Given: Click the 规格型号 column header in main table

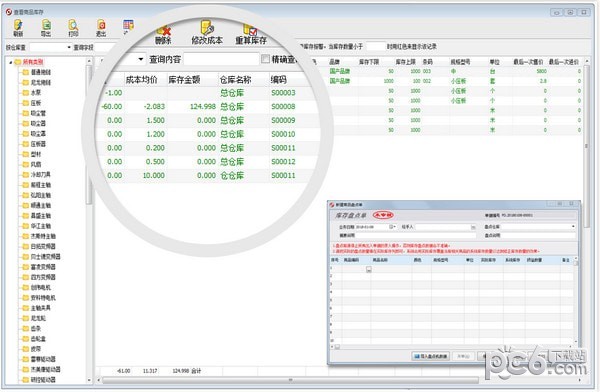Looking at the screenshot, I should click(x=460, y=62).
